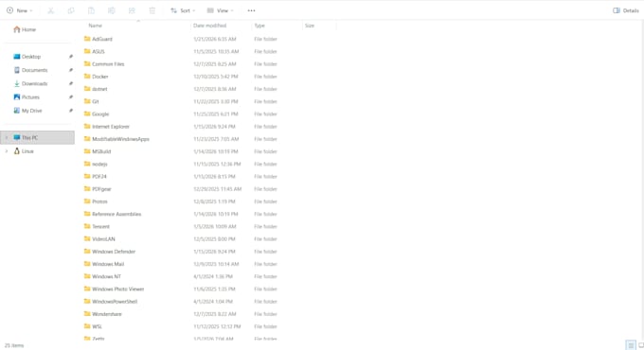The width and height of the screenshot is (644, 350).
Task: Open the New item dropdown button
Action: tap(19, 10)
